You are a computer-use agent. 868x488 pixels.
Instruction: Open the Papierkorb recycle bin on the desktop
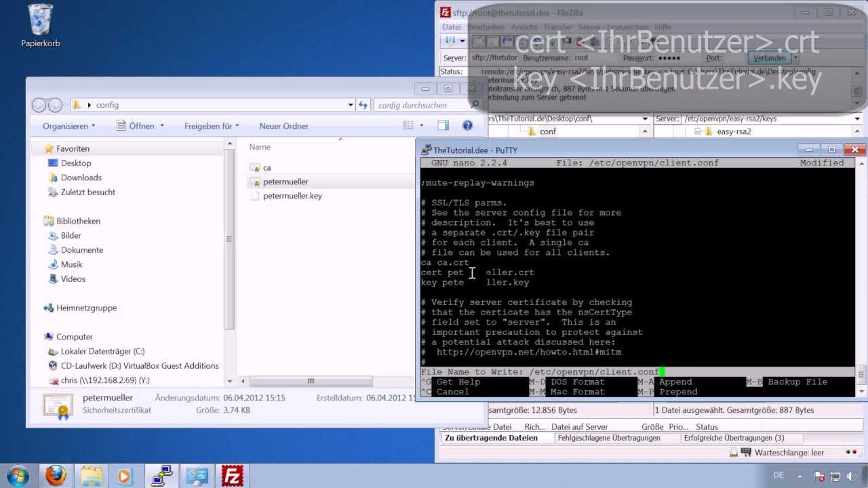pyautogui.click(x=41, y=26)
